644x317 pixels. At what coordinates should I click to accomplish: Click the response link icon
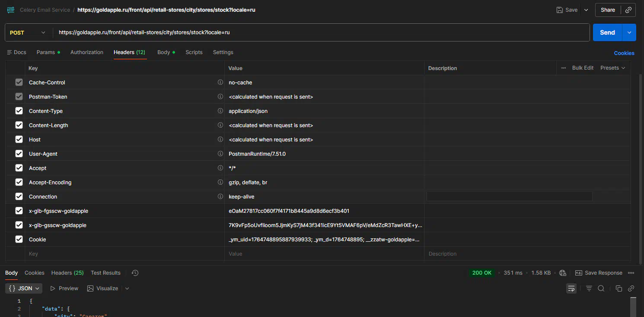click(x=631, y=288)
